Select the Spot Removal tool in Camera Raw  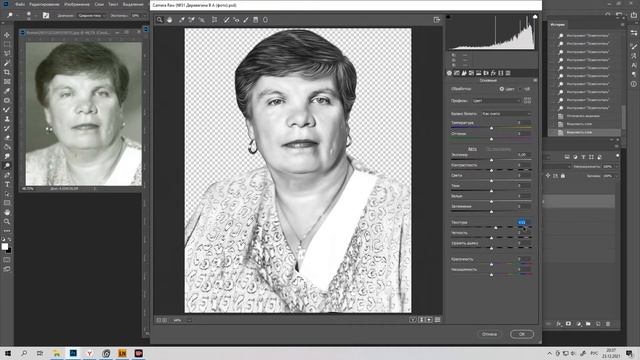[x=227, y=20]
